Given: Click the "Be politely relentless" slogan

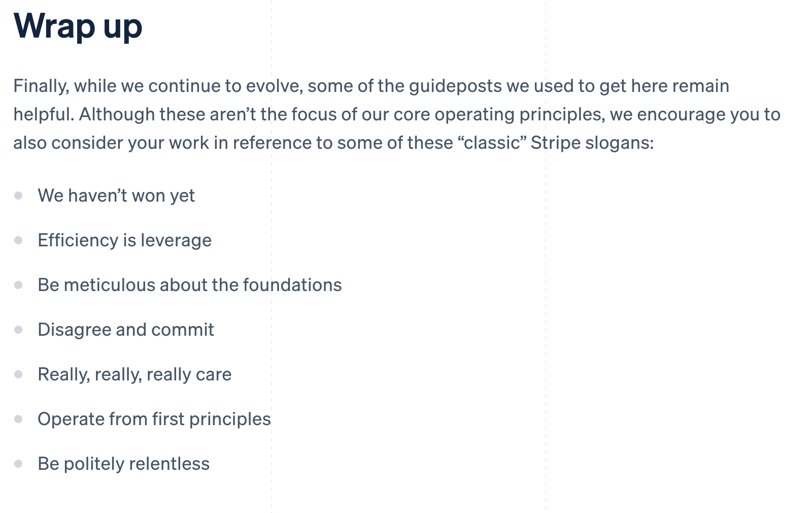Looking at the screenshot, I should [123, 464].
